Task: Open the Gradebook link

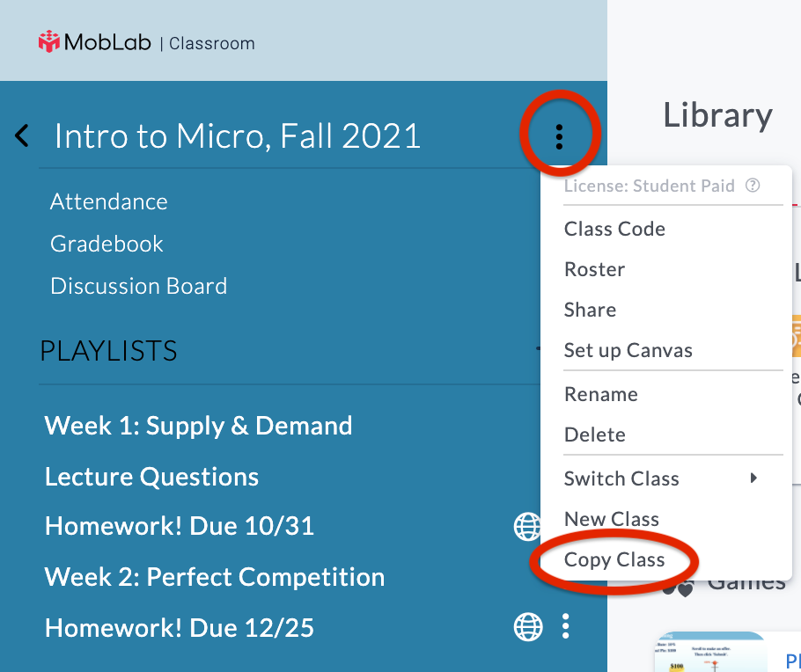Action: (x=107, y=244)
